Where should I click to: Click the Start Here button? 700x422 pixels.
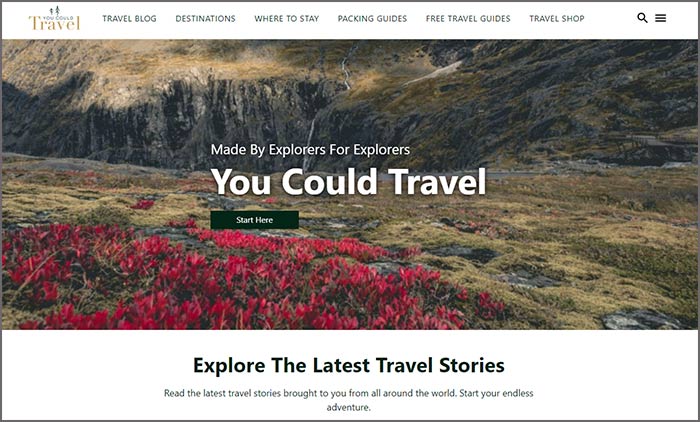click(254, 220)
